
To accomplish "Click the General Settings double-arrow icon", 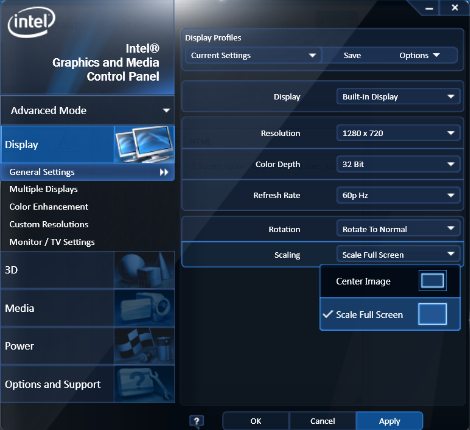I will click(164, 172).
